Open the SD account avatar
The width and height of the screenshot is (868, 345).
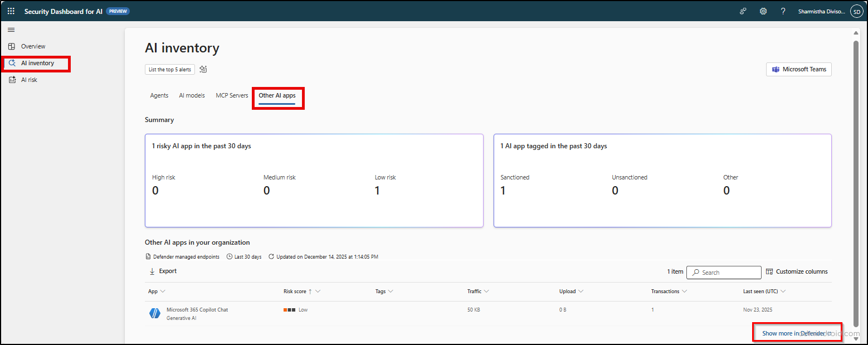856,11
